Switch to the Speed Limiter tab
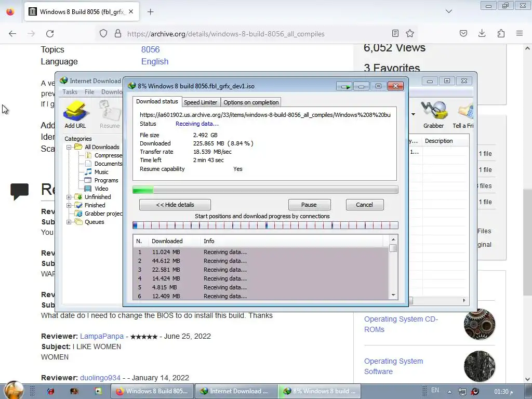 tap(201, 102)
